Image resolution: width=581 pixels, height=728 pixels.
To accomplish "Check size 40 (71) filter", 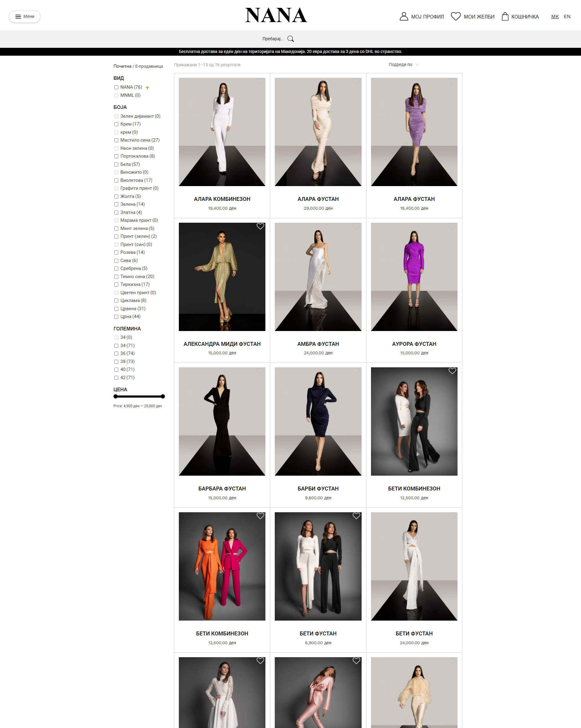I will [x=116, y=369].
